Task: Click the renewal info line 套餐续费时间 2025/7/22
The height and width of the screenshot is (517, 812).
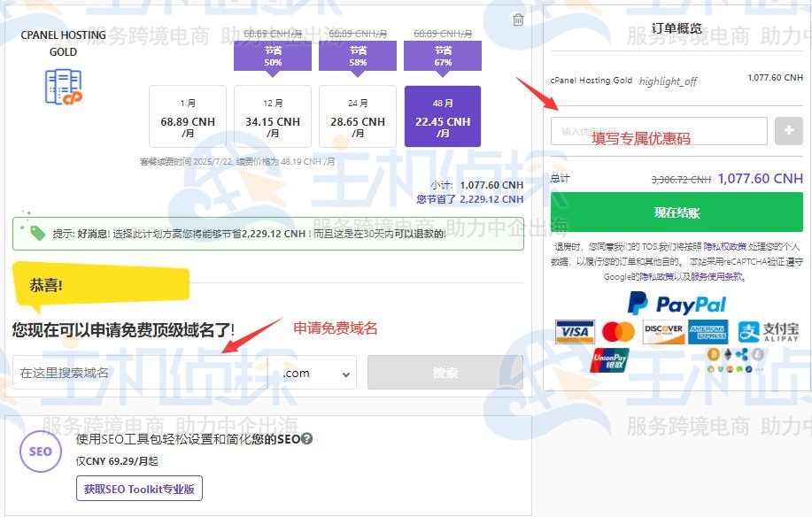Action: (237, 161)
